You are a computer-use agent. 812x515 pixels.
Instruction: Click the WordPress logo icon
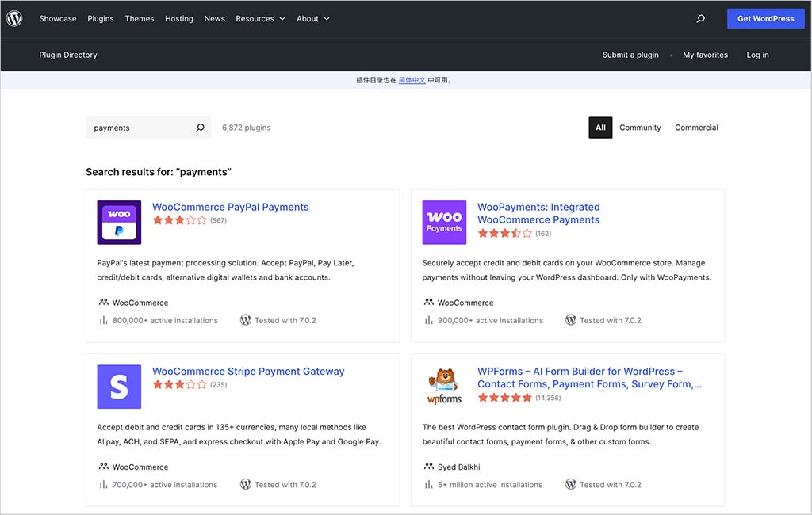(14, 19)
